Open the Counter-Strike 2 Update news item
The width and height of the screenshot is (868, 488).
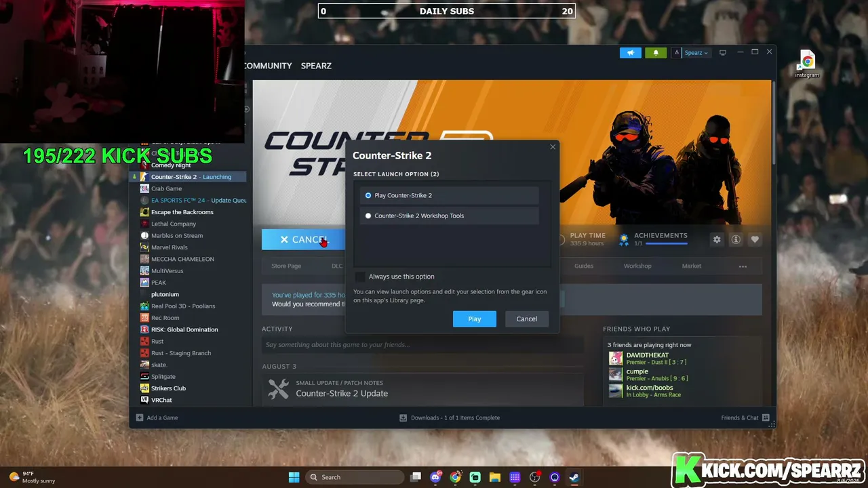tap(342, 394)
